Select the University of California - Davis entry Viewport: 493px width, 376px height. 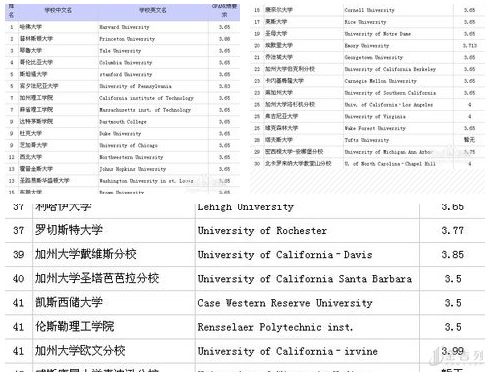point(285,255)
